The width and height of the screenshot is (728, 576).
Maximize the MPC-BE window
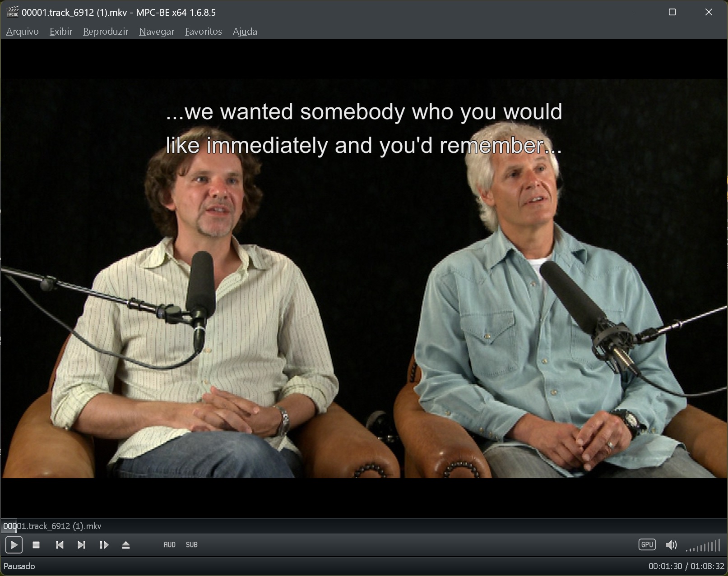(x=672, y=12)
